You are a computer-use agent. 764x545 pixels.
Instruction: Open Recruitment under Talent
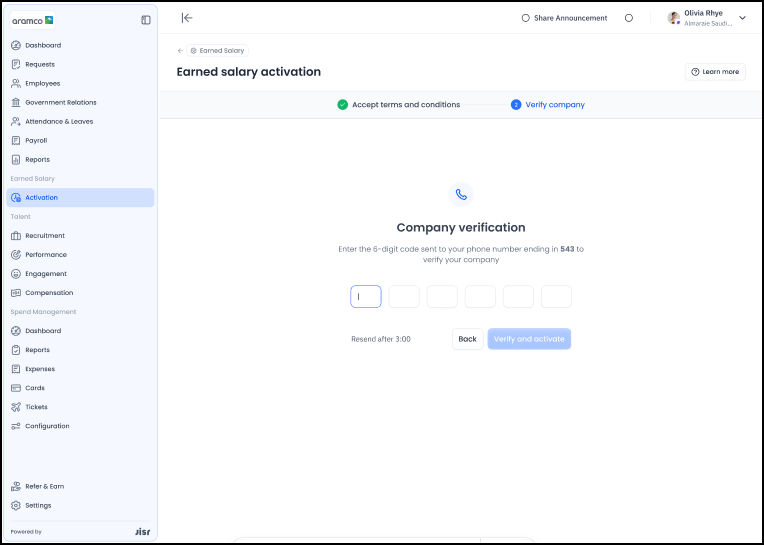[x=44, y=236]
